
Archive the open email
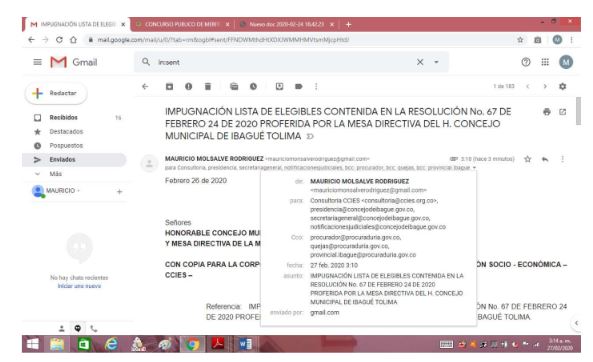[169, 87]
